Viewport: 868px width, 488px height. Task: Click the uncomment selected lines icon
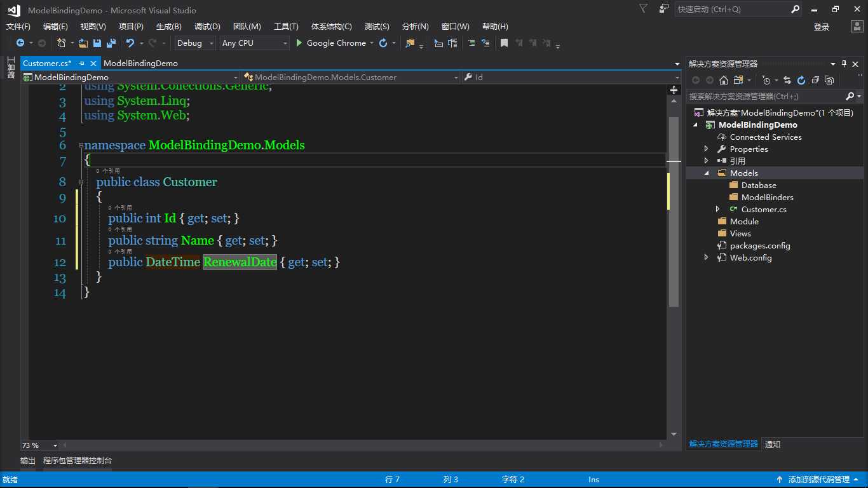485,43
